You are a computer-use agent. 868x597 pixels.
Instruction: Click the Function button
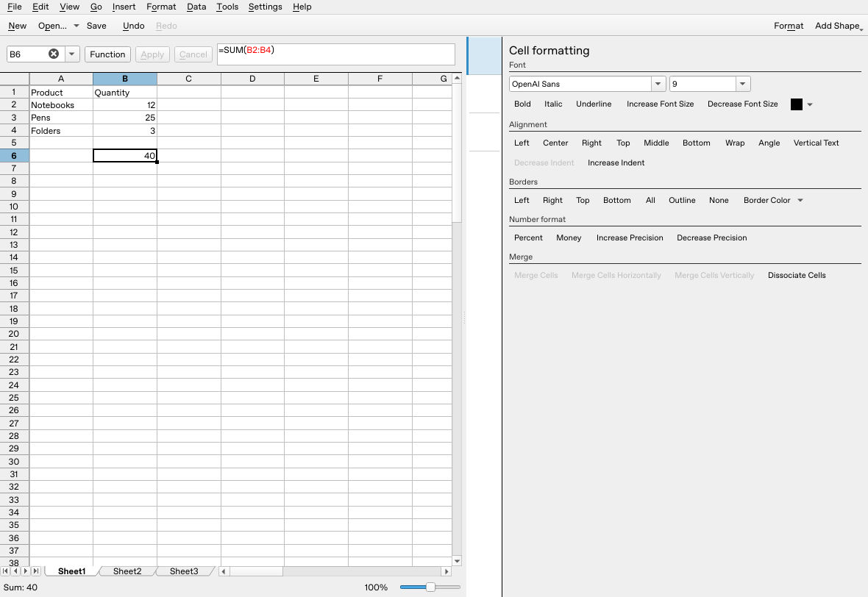107,54
